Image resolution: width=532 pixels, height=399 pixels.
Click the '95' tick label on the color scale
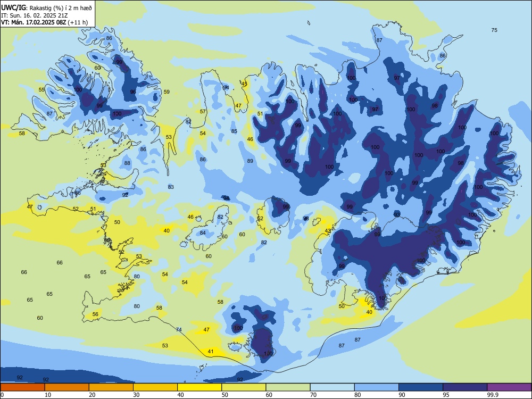tap(446, 395)
